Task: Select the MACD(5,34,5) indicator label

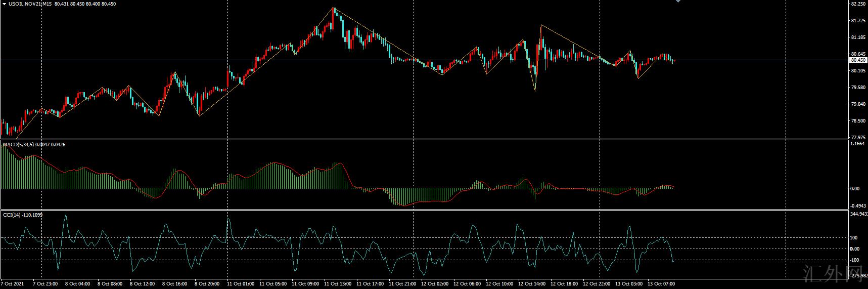Action: tap(18, 145)
